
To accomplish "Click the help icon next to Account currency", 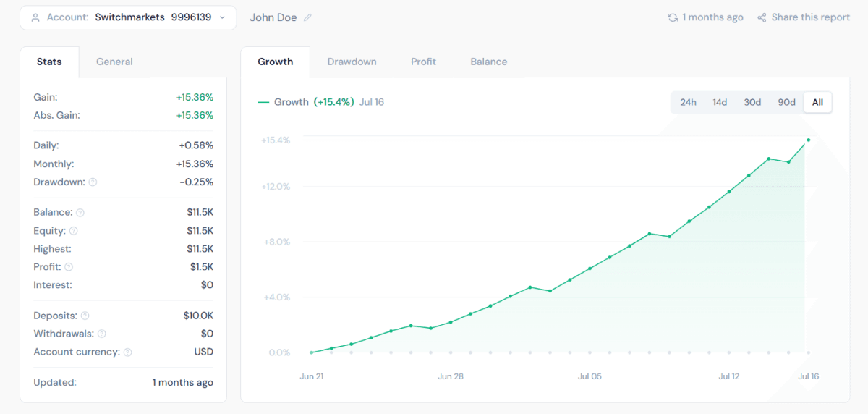I will (127, 352).
